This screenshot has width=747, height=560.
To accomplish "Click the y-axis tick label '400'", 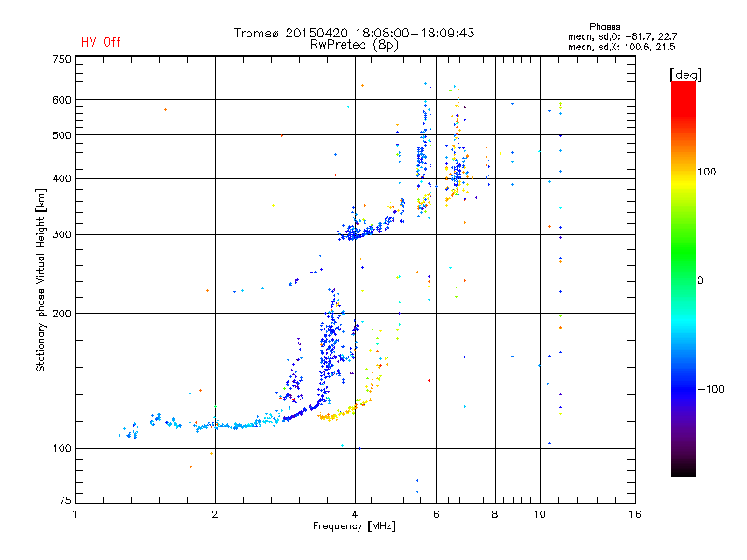I will coord(62,178).
